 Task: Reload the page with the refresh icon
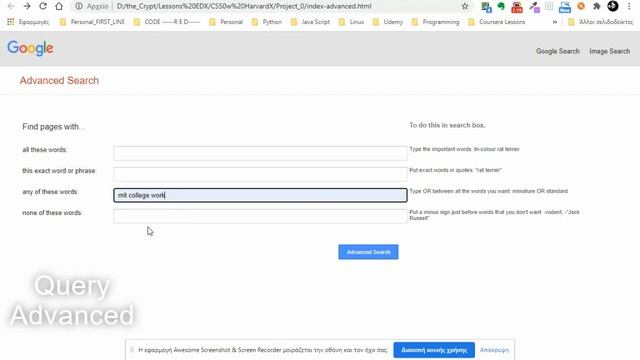pos(43,6)
